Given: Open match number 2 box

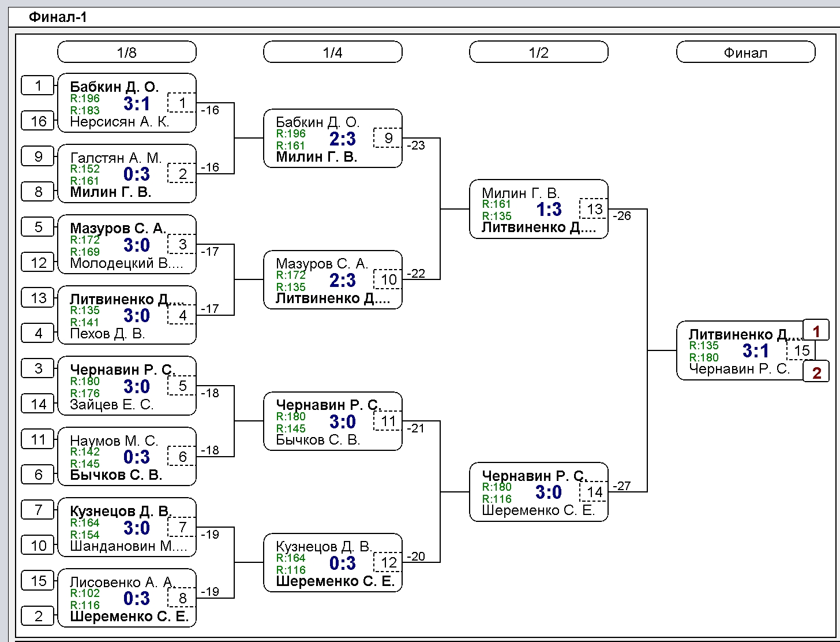Looking at the screenshot, I should pyautogui.click(x=182, y=173).
